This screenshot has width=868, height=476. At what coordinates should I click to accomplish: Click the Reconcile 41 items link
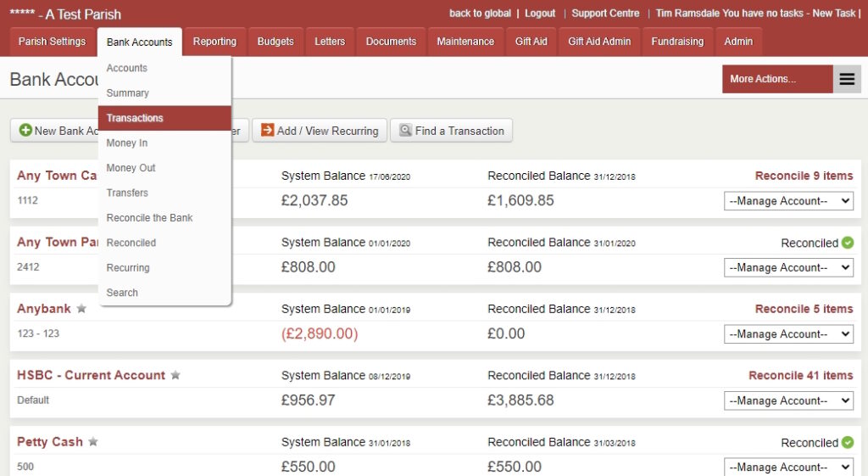pos(800,375)
